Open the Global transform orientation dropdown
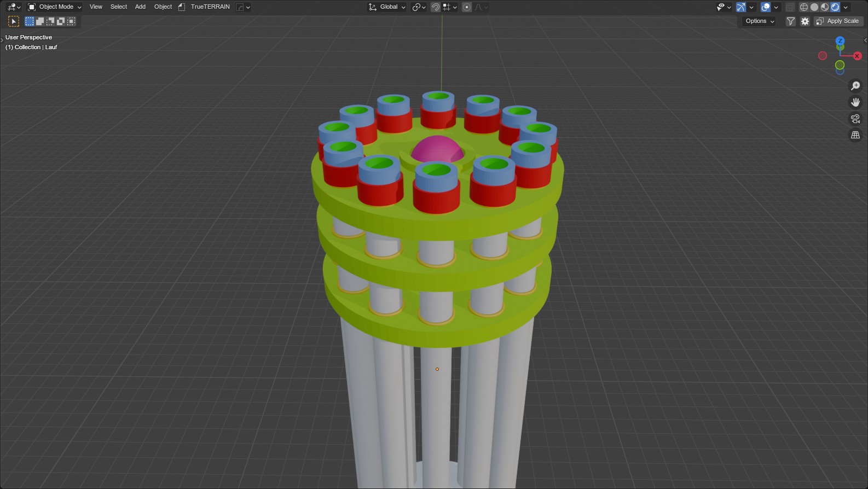 [x=387, y=7]
